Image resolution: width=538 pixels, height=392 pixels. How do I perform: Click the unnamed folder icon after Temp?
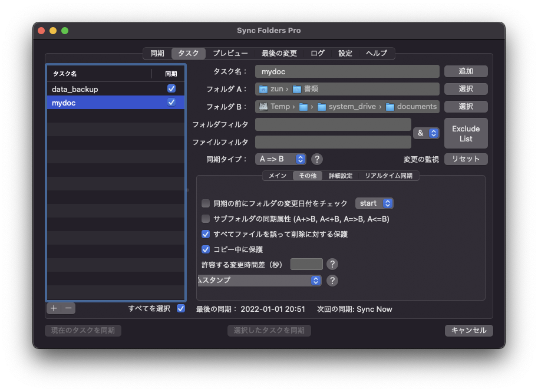click(303, 107)
